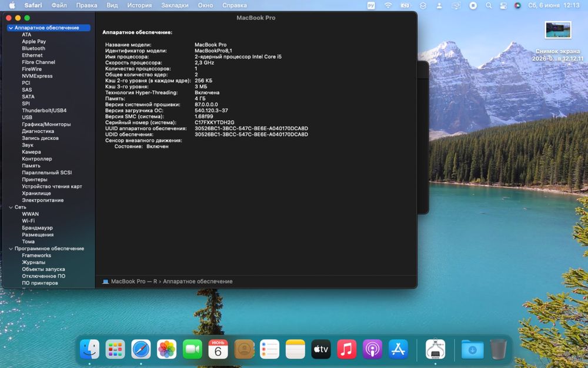Open the Trash in the Dock
The height and width of the screenshot is (368, 588).
(x=498, y=349)
